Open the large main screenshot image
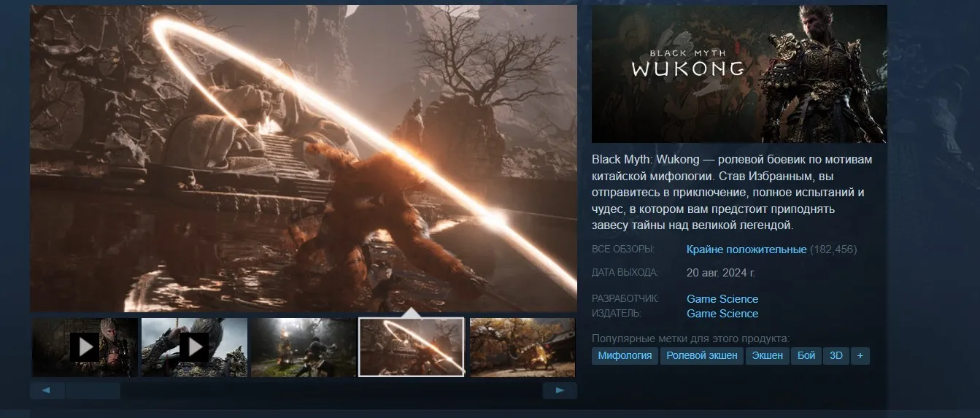 point(304,158)
